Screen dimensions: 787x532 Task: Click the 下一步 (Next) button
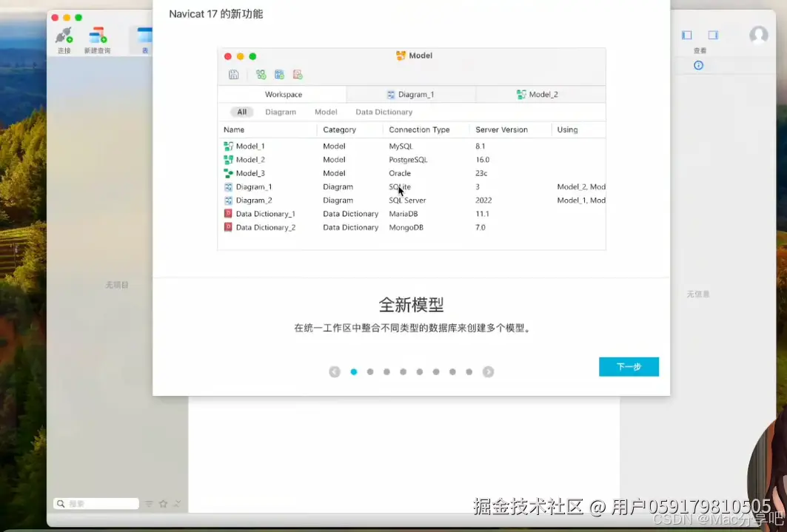click(x=629, y=367)
